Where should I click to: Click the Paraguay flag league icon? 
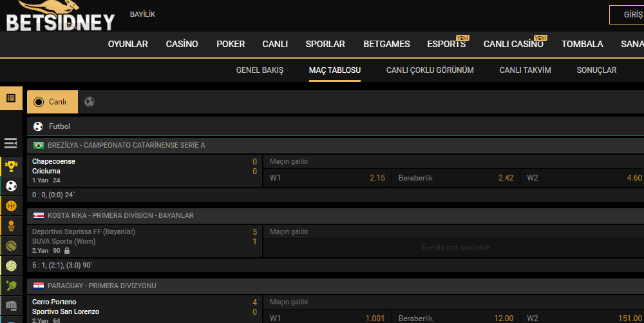[39, 286]
